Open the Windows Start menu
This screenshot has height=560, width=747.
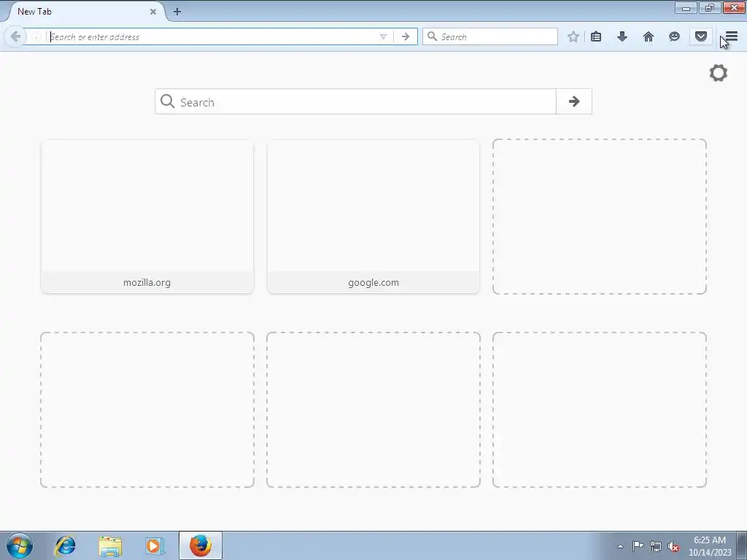20,545
